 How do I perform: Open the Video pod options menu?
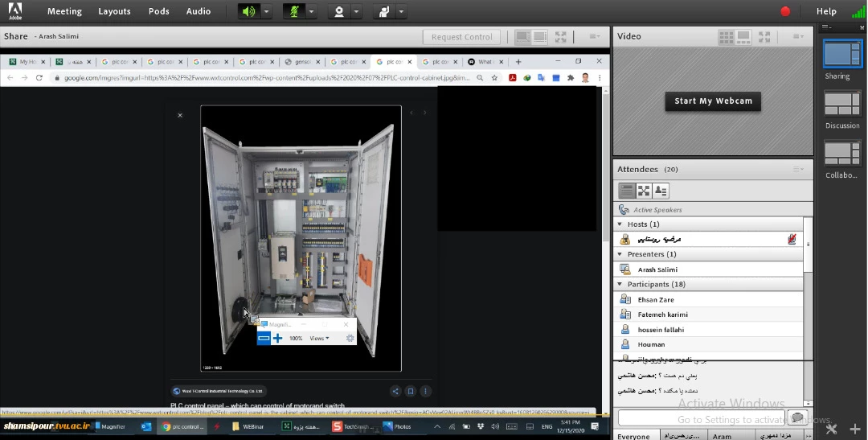coord(798,36)
